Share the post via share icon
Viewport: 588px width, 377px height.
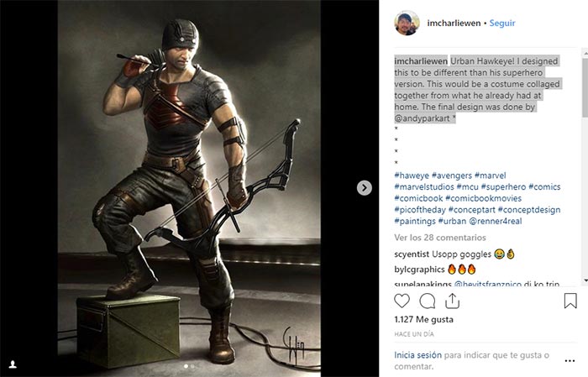tap(452, 301)
